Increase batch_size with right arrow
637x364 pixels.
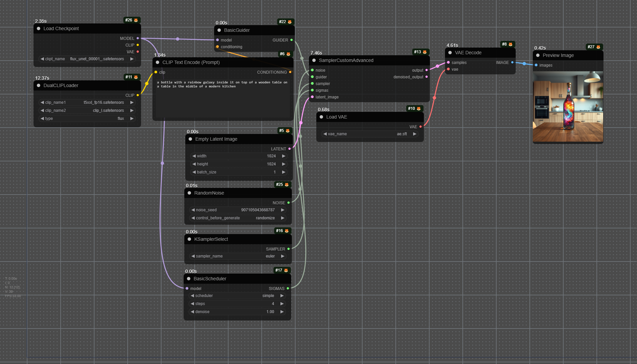[x=283, y=172]
